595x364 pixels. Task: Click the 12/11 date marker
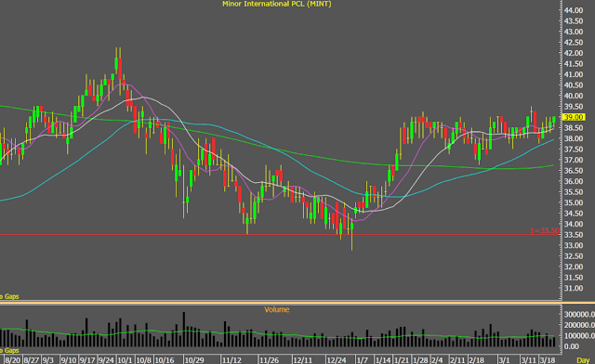tap(303, 360)
